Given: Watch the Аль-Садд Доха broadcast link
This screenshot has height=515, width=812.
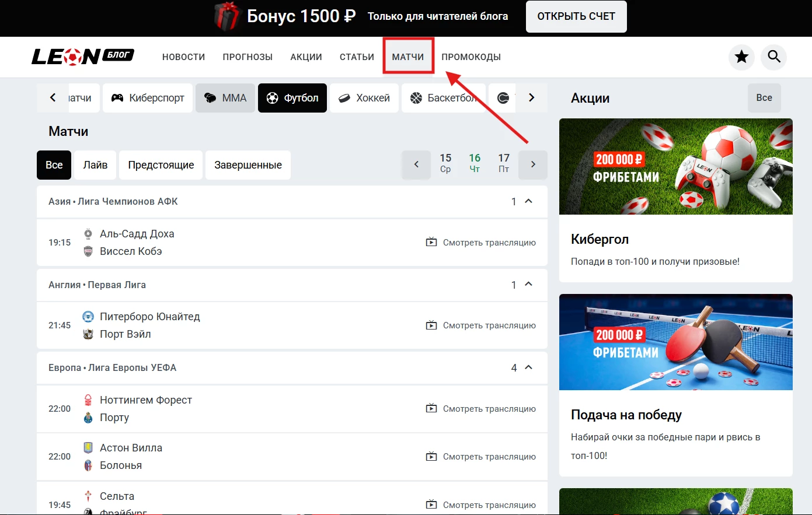Looking at the screenshot, I should coord(481,243).
